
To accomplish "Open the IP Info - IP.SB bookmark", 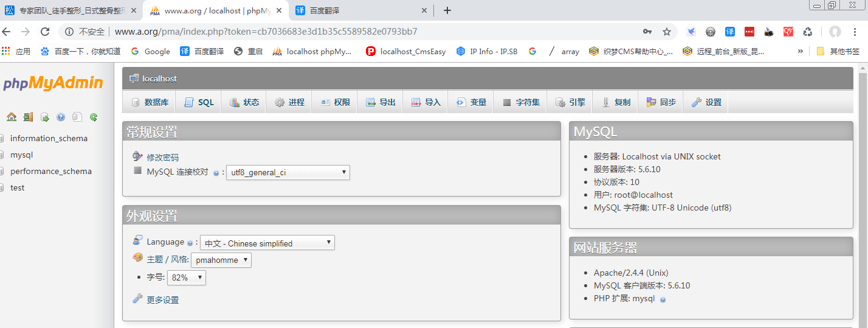I will [487, 52].
